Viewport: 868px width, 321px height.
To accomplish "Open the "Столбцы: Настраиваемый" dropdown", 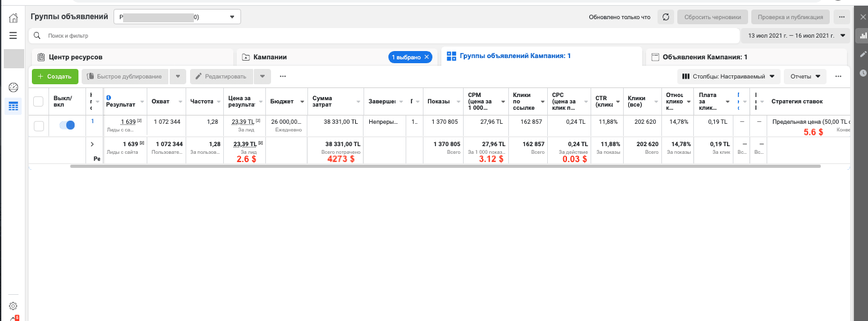I will [x=728, y=77].
